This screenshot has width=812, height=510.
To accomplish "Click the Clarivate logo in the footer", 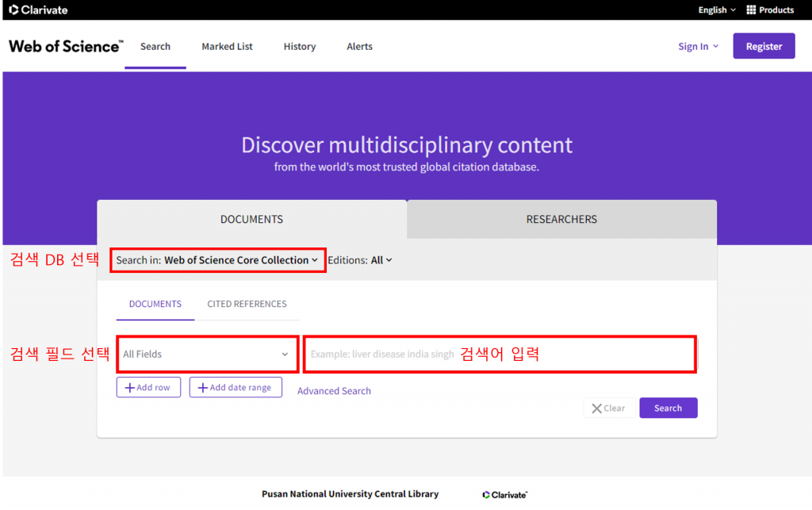I will pyautogui.click(x=505, y=495).
